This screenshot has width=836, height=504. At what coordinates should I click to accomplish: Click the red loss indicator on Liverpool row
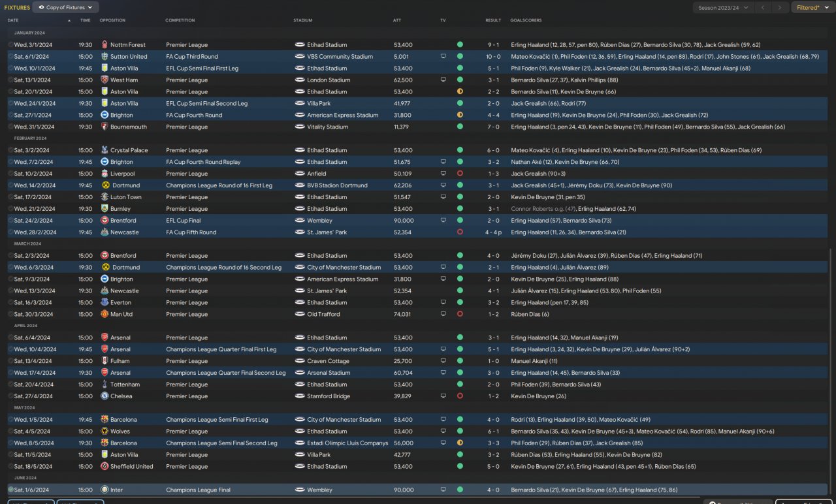coord(460,174)
